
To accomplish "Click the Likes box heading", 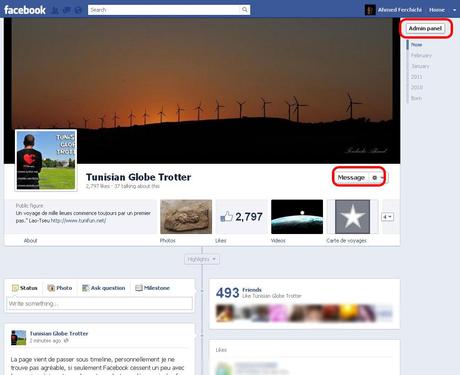I will point(221,350).
